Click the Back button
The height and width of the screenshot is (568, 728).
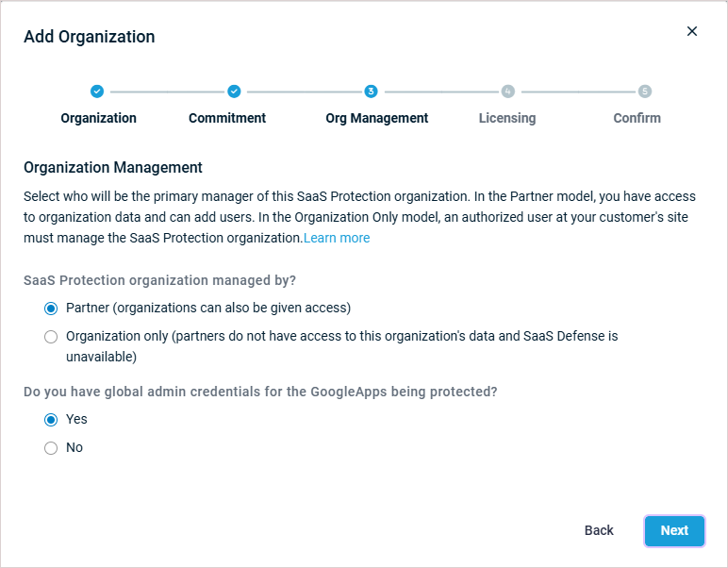[x=599, y=530]
